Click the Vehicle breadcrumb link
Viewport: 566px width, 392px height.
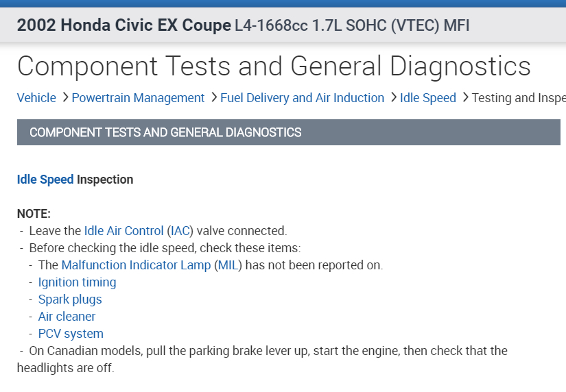36,98
